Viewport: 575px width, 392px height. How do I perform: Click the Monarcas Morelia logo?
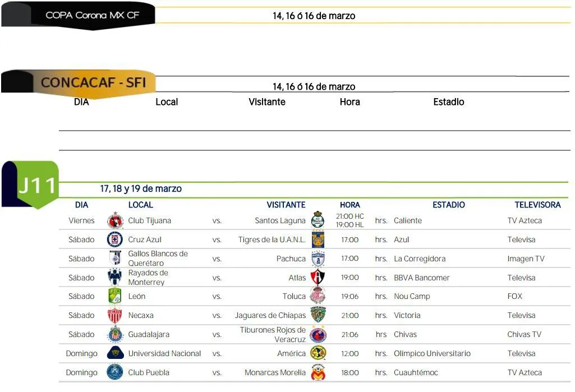(x=318, y=372)
